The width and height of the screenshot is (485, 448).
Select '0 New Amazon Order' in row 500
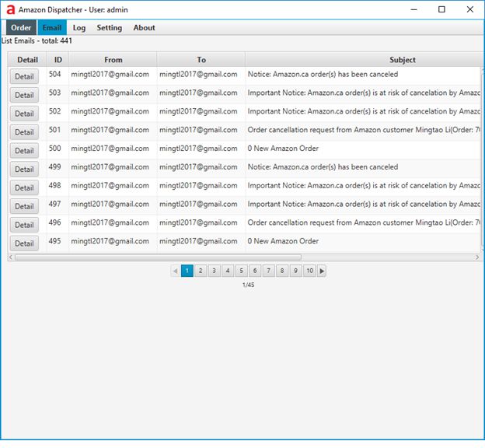point(283,149)
